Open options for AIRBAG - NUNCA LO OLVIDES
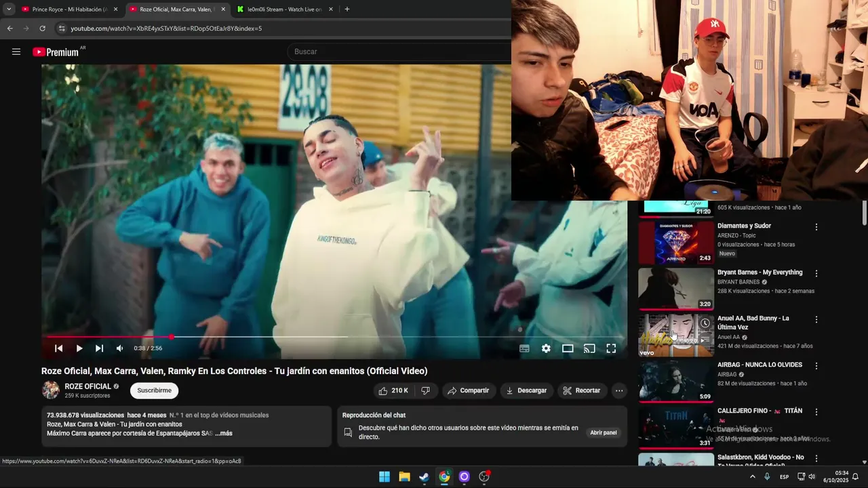The width and height of the screenshot is (868, 488). [816, 365]
